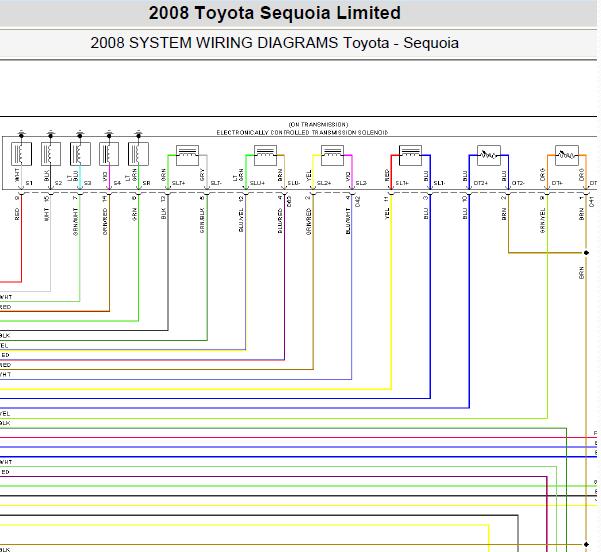Click the 'ELECTRONICALLY CONTROLLED TRANSMISSION SOLENOID' label
Image resolution: width=601 pixels, height=552 pixels.
302,133
